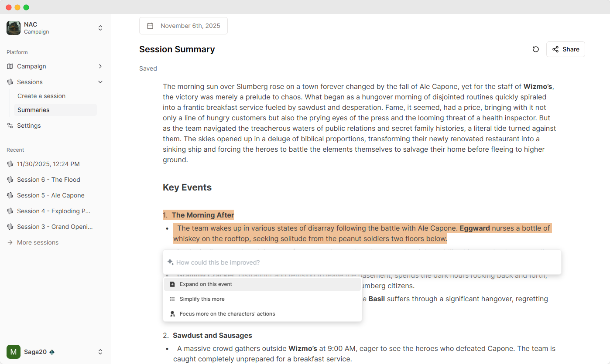Click the list icon beside 'Simplify this more'

tap(172, 299)
